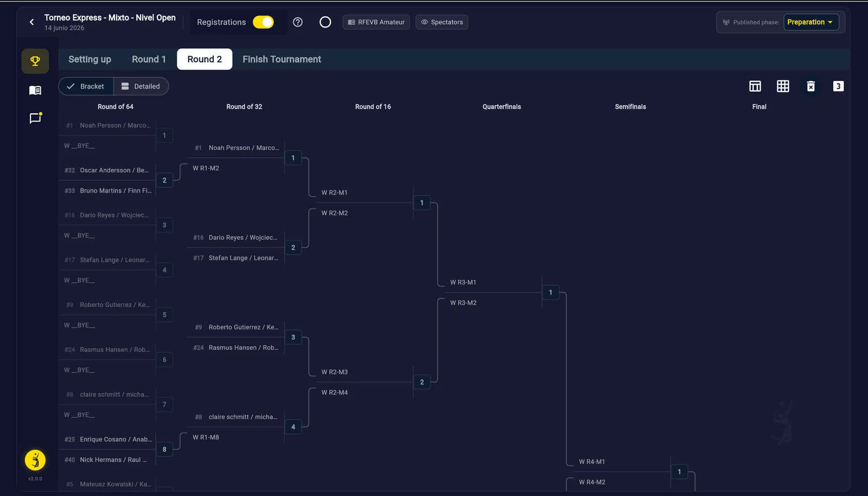Open Round of 16 match 2 box
Image resolution: width=868 pixels, height=496 pixels.
point(422,382)
